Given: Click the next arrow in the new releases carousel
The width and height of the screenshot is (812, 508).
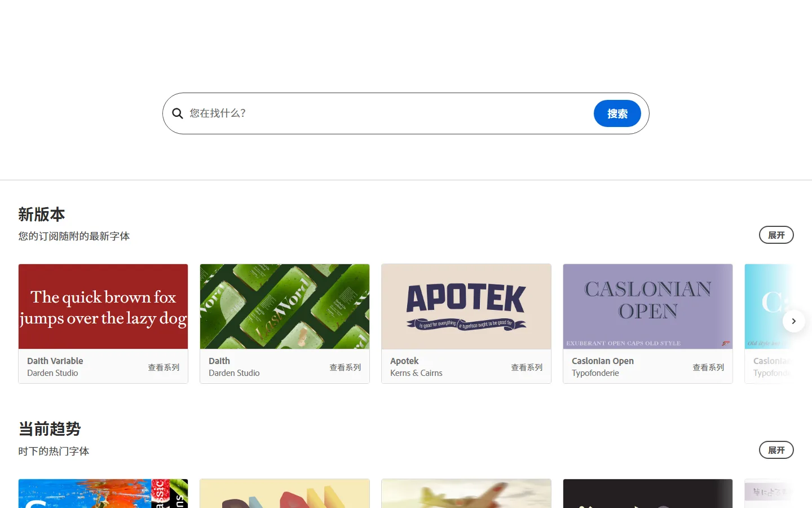Looking at the screenshot, I should click(x=793, y=321).
